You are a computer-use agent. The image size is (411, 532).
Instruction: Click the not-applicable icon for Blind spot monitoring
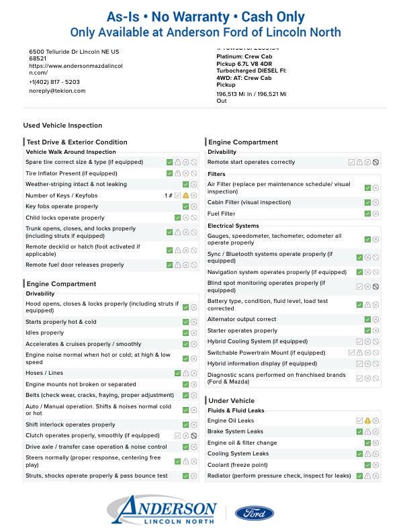(x=375, y=287)
